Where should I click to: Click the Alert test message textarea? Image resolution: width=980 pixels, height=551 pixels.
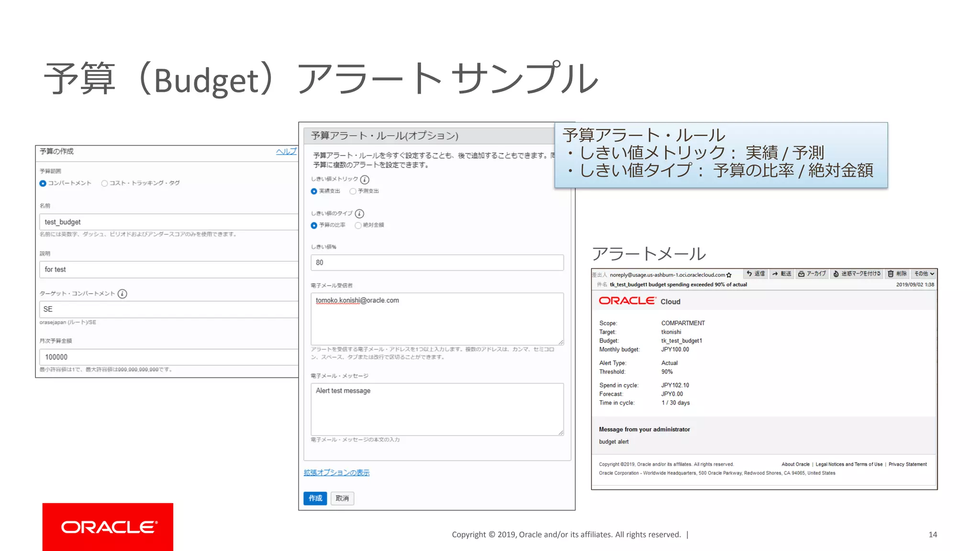coord(437,409)
